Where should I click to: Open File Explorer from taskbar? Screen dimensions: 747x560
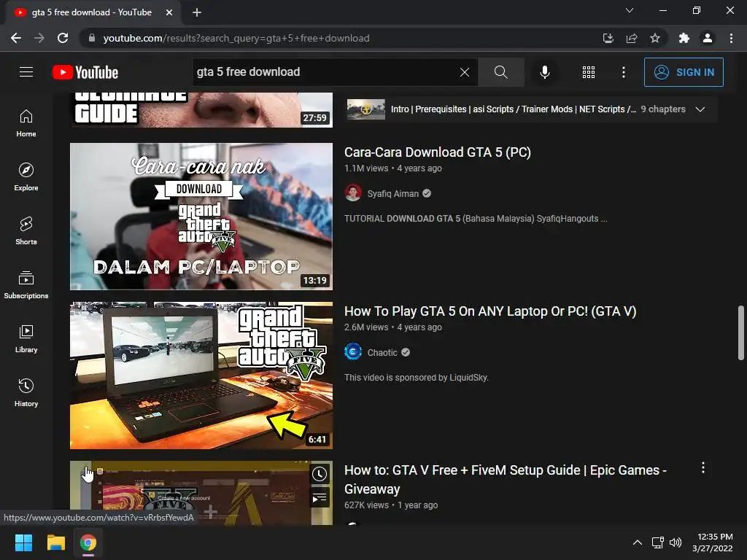pyautogui.click(x=55, y=542)
